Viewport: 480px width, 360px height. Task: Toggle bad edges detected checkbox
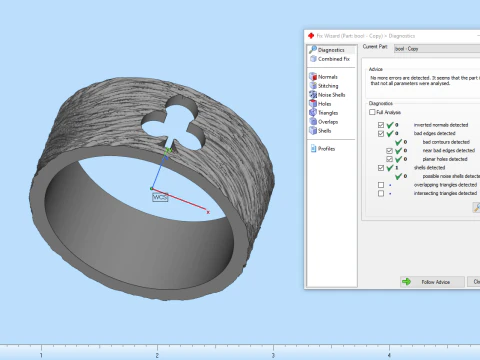click(x=381, y=134)
